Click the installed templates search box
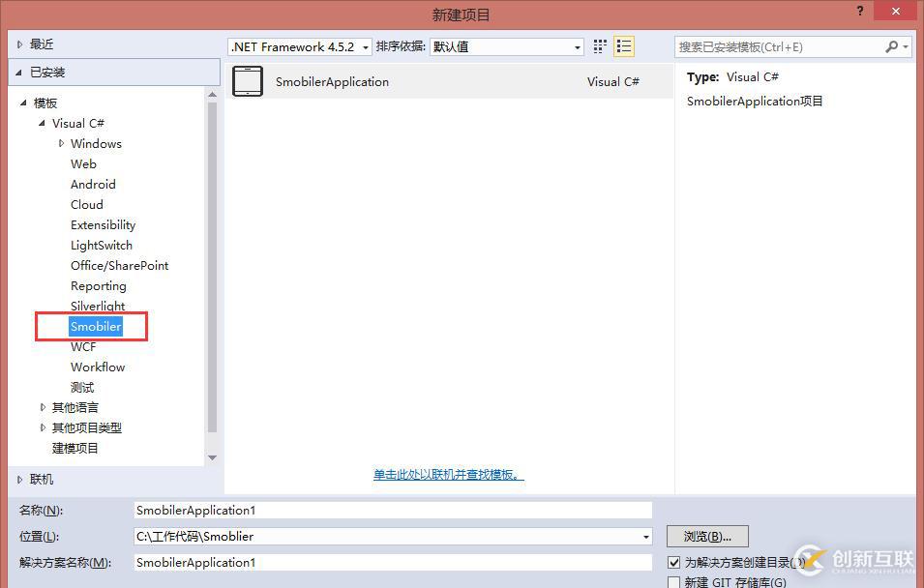This screenshot has height=588, width=924. pyautogui.click(x=779, y=46)
